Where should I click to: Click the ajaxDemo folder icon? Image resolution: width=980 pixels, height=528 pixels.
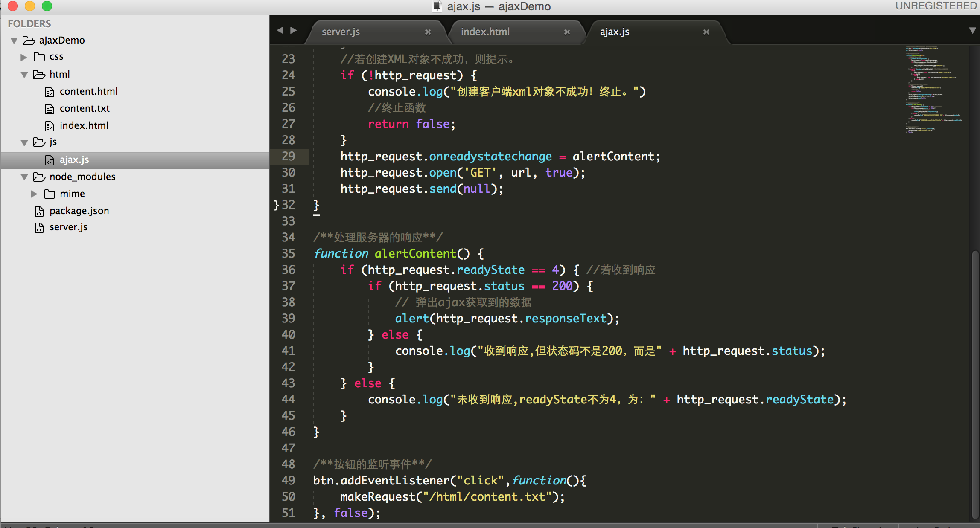(x=29, y=40)
